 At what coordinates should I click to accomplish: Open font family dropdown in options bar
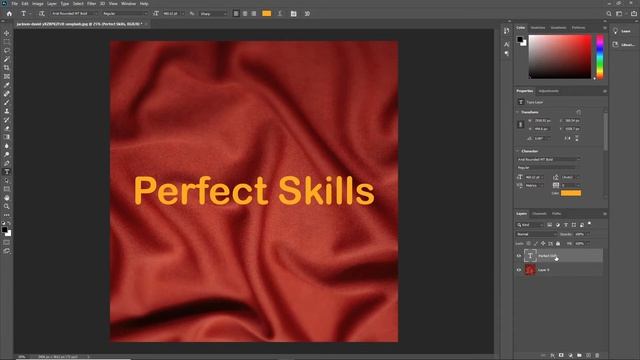(x=74, y=13)
